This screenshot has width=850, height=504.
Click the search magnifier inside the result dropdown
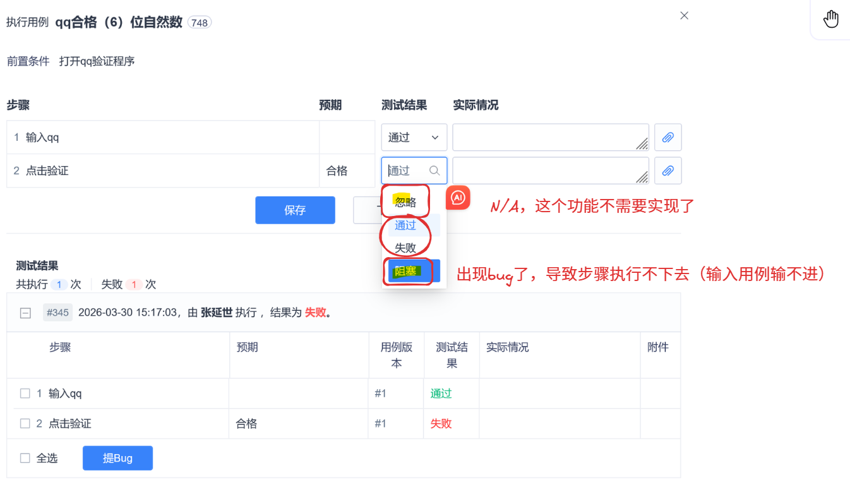click(x=434, y=171)
